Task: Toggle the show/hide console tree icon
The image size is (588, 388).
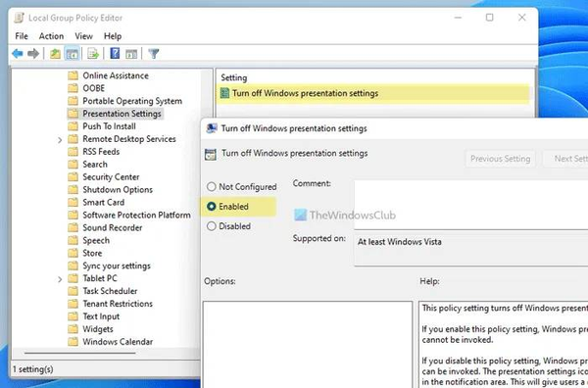Action: tap(73, 54)
